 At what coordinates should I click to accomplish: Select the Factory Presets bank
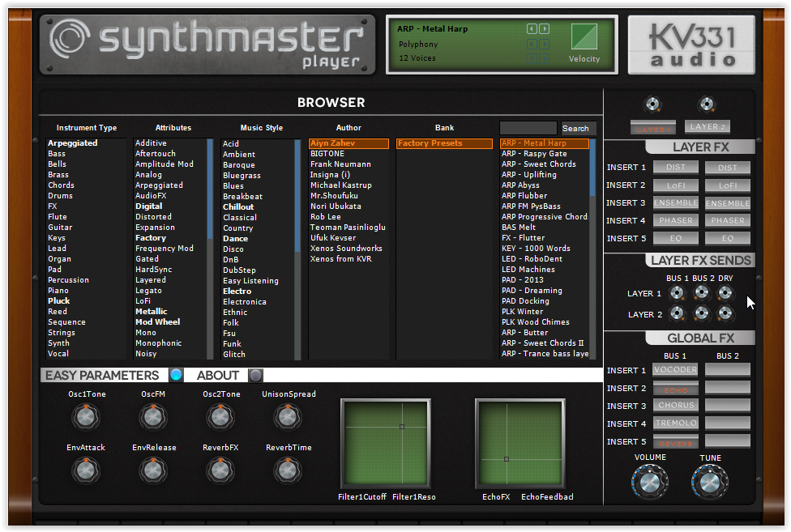(x=444, y=143)
